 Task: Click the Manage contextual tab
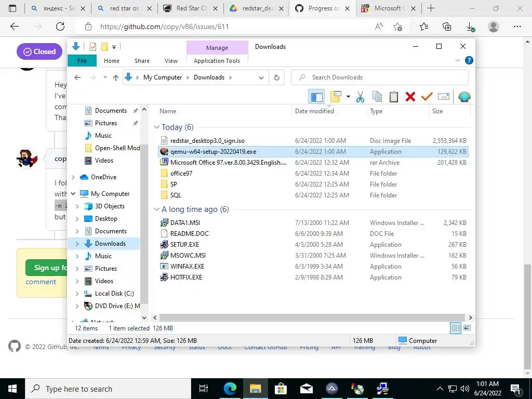click(x=217, y=48)
